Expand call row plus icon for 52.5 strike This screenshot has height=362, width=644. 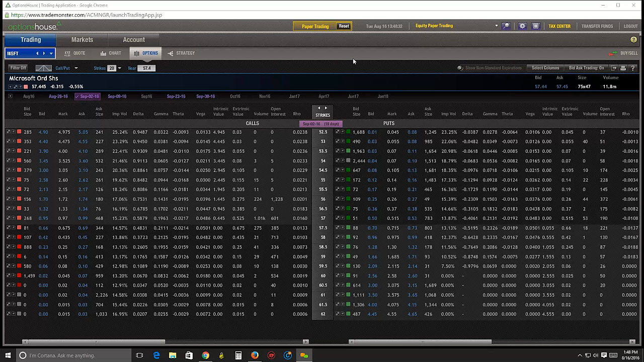point(13,132)
